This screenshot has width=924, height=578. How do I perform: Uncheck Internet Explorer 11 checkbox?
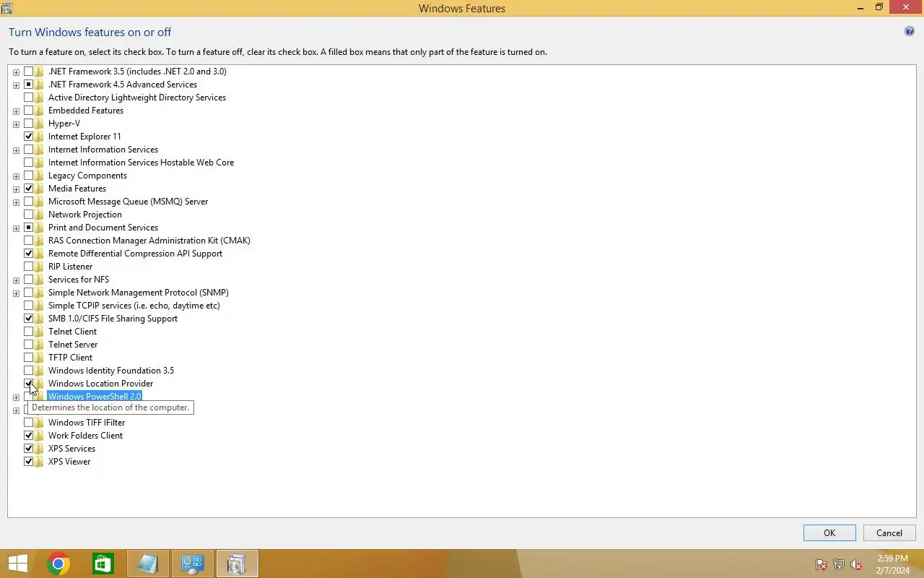(29, 137)
